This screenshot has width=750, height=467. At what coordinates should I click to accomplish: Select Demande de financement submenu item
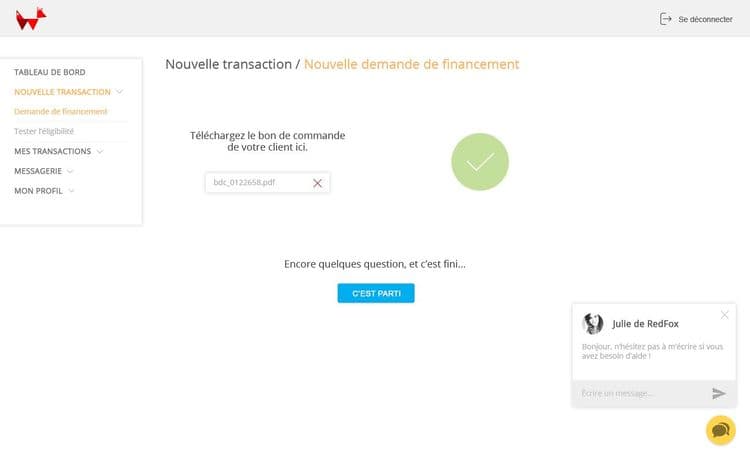pyautogui.click(x=61, y=111)
